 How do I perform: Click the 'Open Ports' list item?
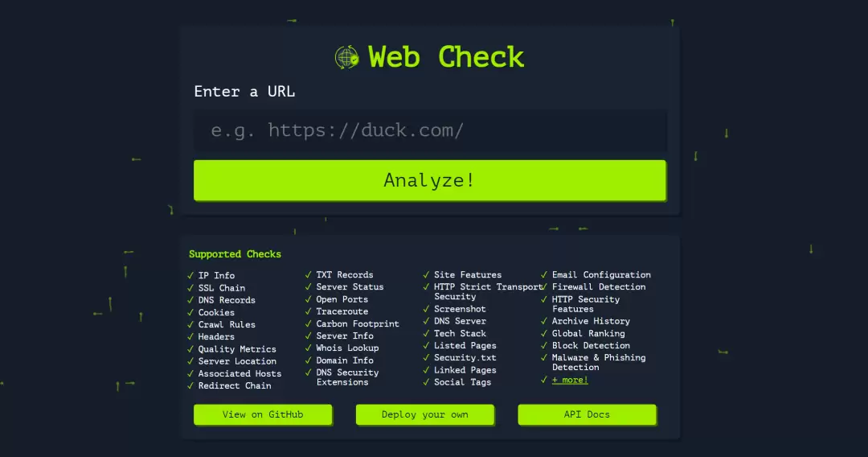pos(342,299)
